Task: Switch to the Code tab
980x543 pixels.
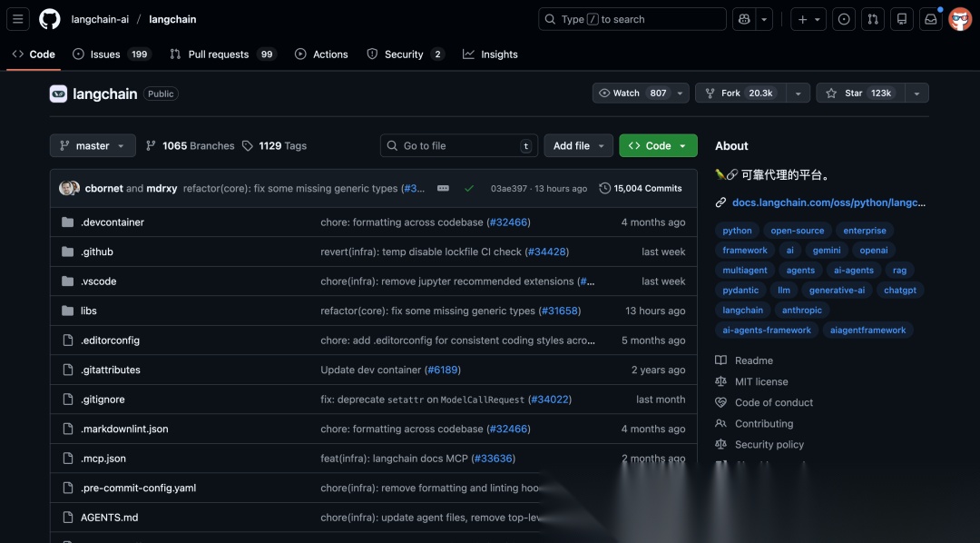Action: (x=34, y=54)
